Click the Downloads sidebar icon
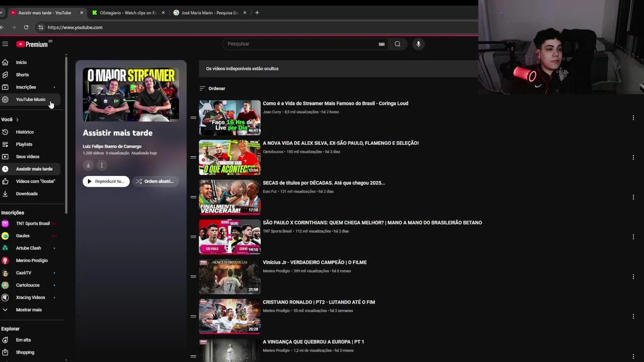The height and width of the screenshot is (362, 644). [5, 194]
